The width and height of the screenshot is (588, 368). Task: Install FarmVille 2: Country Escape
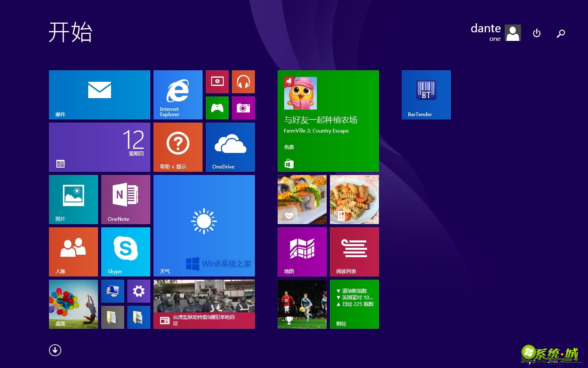point(328,121)
